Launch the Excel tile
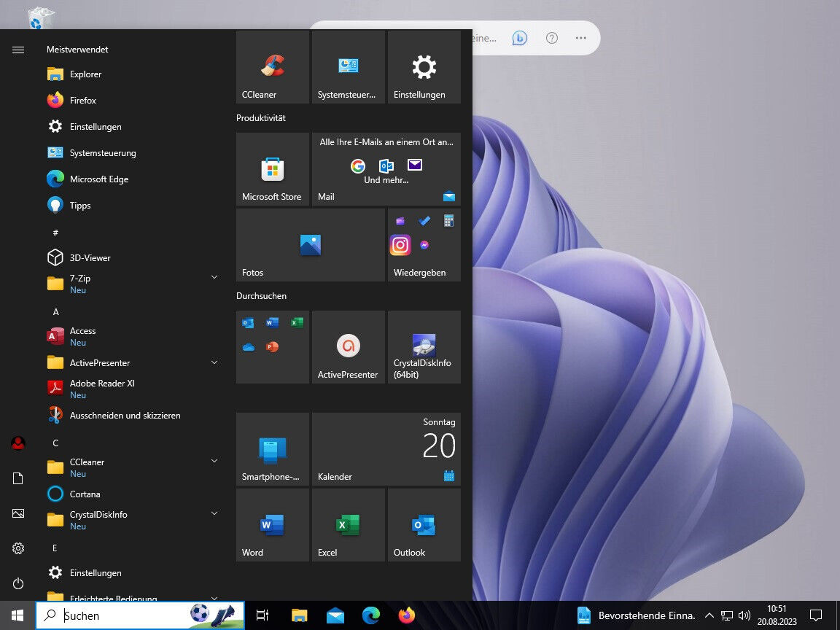 349,525
